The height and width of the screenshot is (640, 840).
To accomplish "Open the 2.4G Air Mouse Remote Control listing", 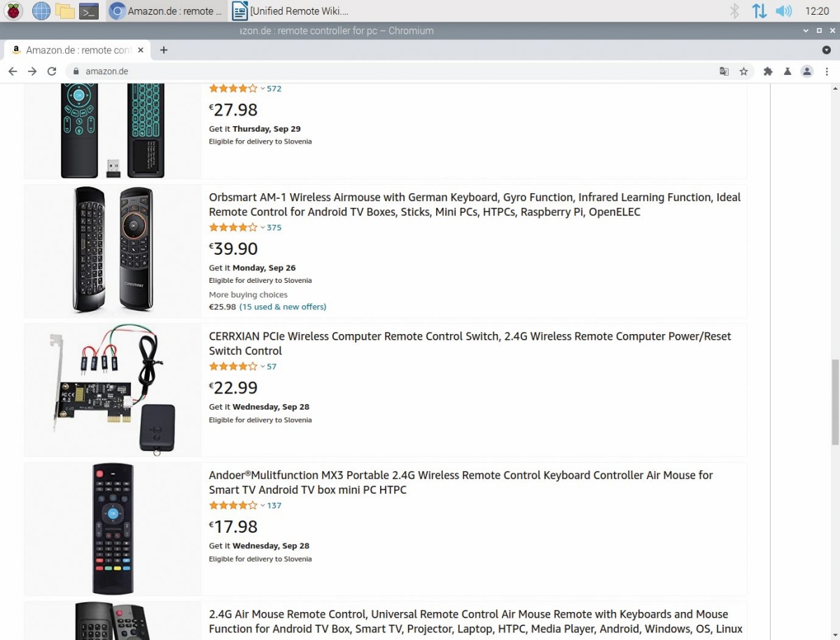I will click(x=475, y=622).
